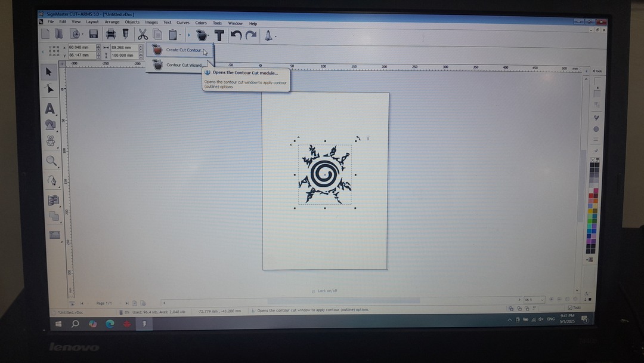The image size is (644, 363).
Task: Toggle the Tools checkbox in status bar
Action: tap(569, 307)
